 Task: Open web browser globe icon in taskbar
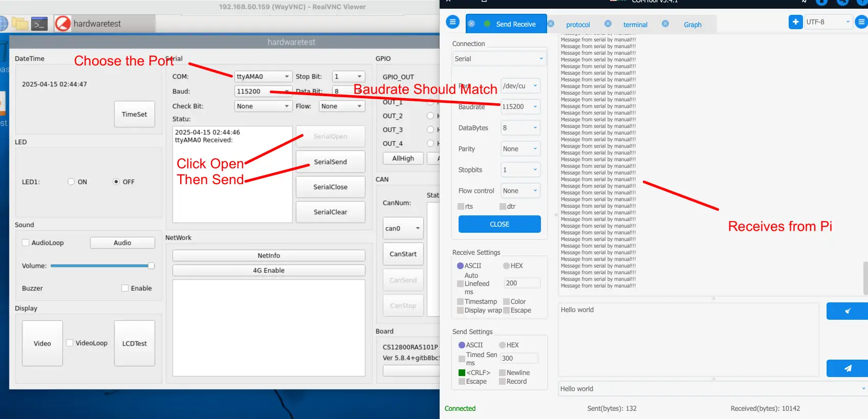click(x=4, y=24)
